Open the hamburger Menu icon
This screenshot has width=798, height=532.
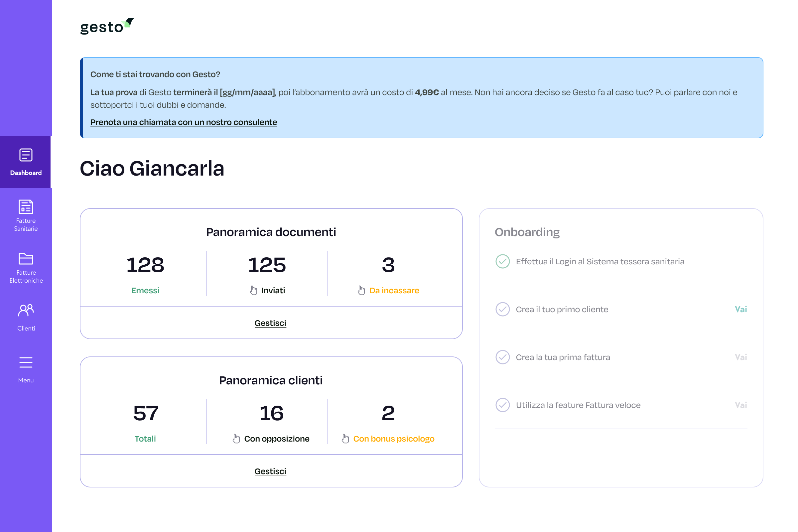coord(26,362)
